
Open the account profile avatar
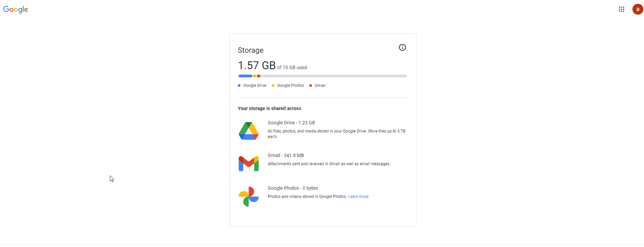tap(638, 9)
